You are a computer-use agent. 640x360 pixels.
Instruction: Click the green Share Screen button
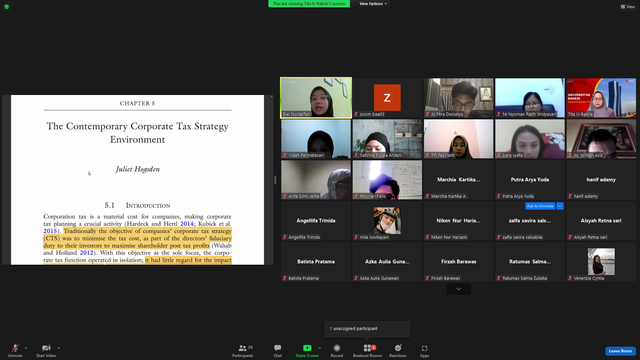click(x=307, y=350)
